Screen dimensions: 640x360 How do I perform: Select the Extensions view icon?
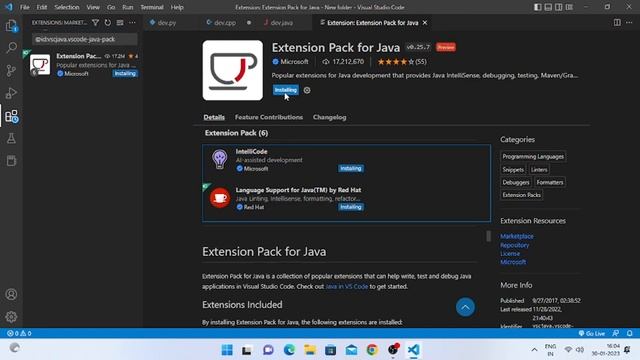11,116
